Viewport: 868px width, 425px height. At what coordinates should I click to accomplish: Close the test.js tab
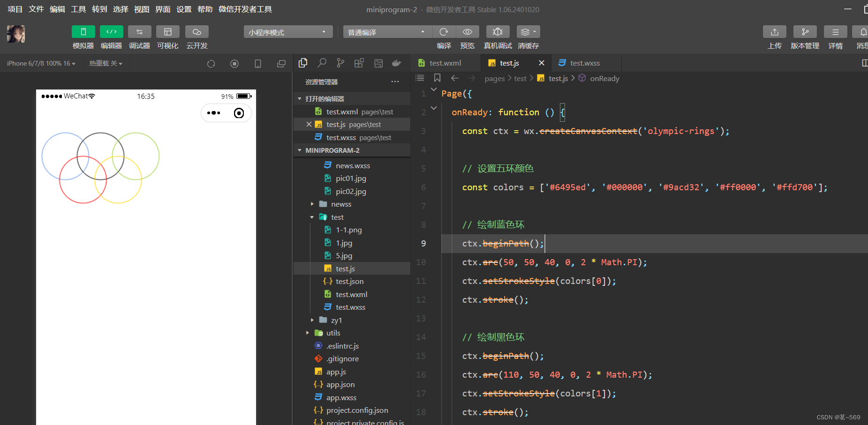coord(542,63)
